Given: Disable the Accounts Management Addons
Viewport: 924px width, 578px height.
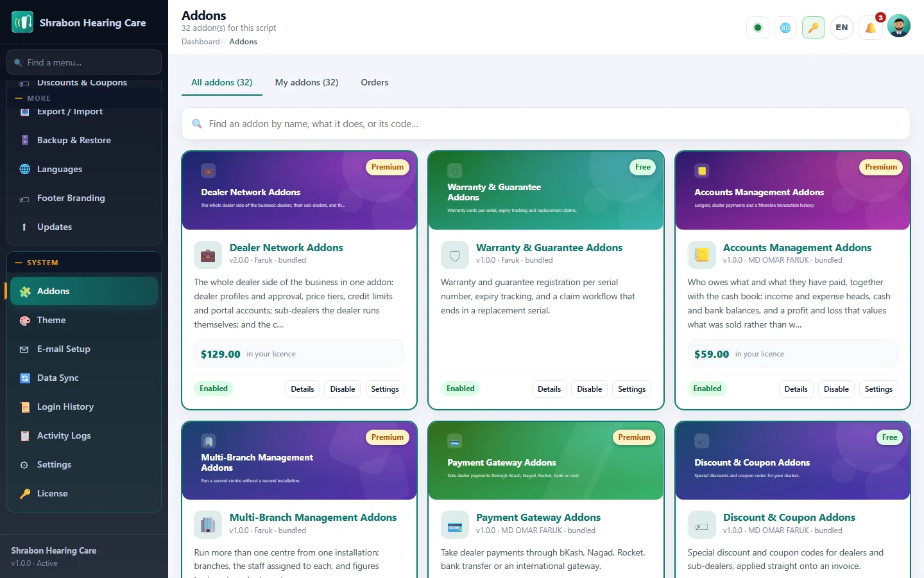Looking at the screenshot, I should coord(836,389).
